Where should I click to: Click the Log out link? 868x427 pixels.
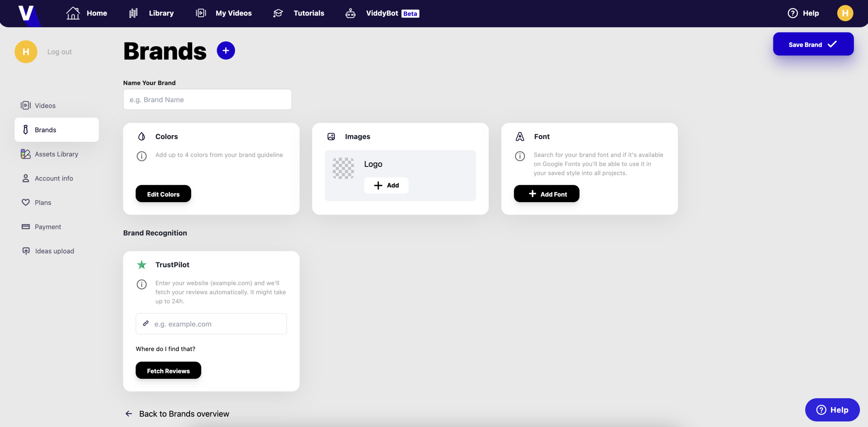(59, 52)
